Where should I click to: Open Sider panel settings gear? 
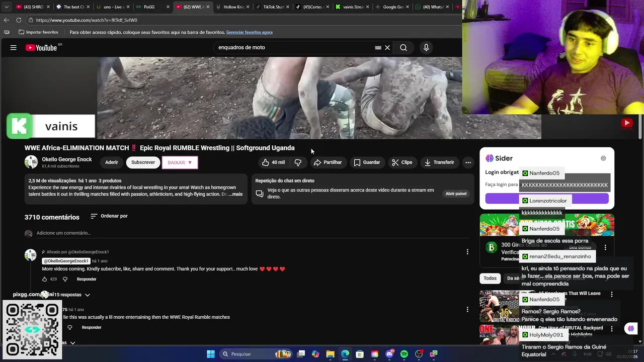click(x=603, y=158)
